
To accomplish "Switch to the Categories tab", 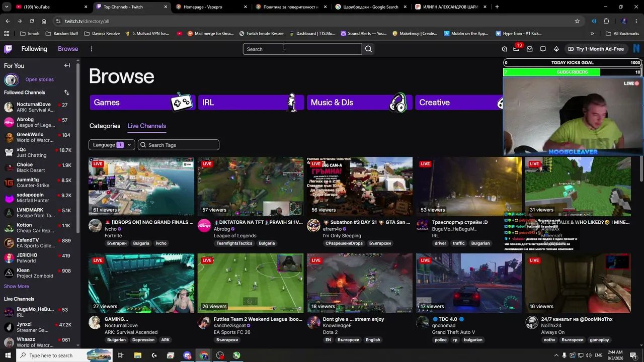I will click(x=105, y=126).
